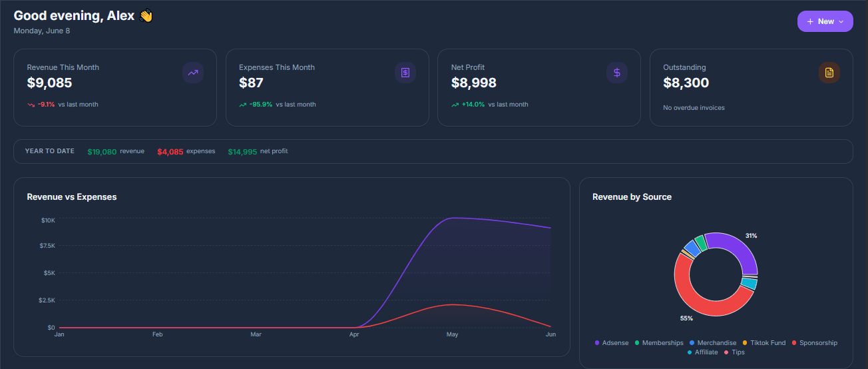Click the Net Profit dollar icon
Image resolution: width=868 pixels, height=369 pixels.
click(x=617, y=73)
